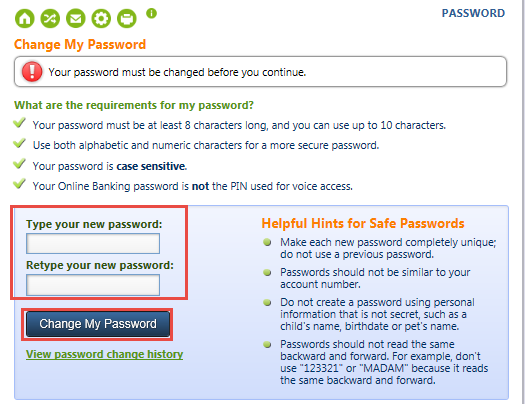This screenshot has width=525, height=404.
Task: Click 'What are the requirements' heading
Action: tap(134, 105)
